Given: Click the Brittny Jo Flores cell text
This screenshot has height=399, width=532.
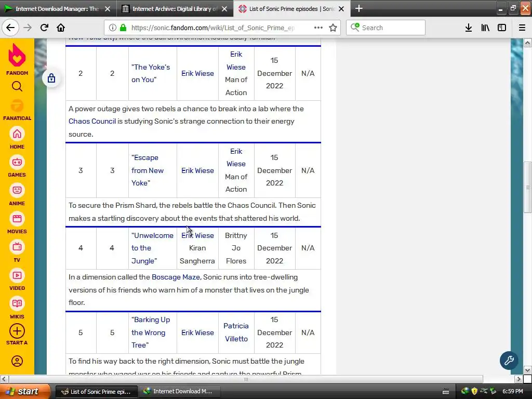Looking at the screenshot, I should (236, 248).
